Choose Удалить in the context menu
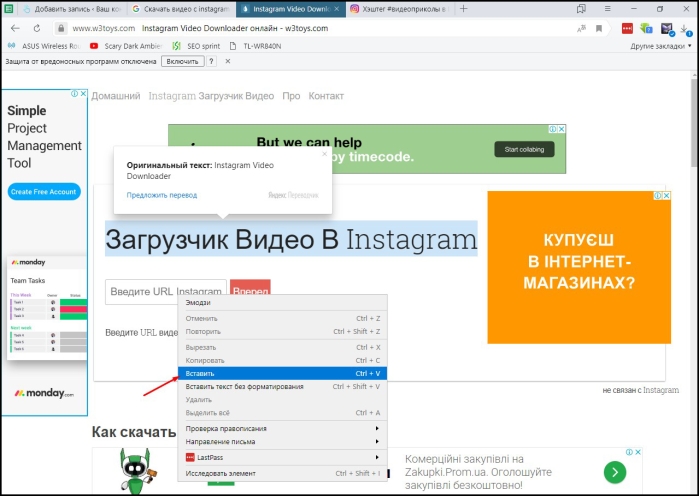The image size is (699, 496). coord(282,400)
